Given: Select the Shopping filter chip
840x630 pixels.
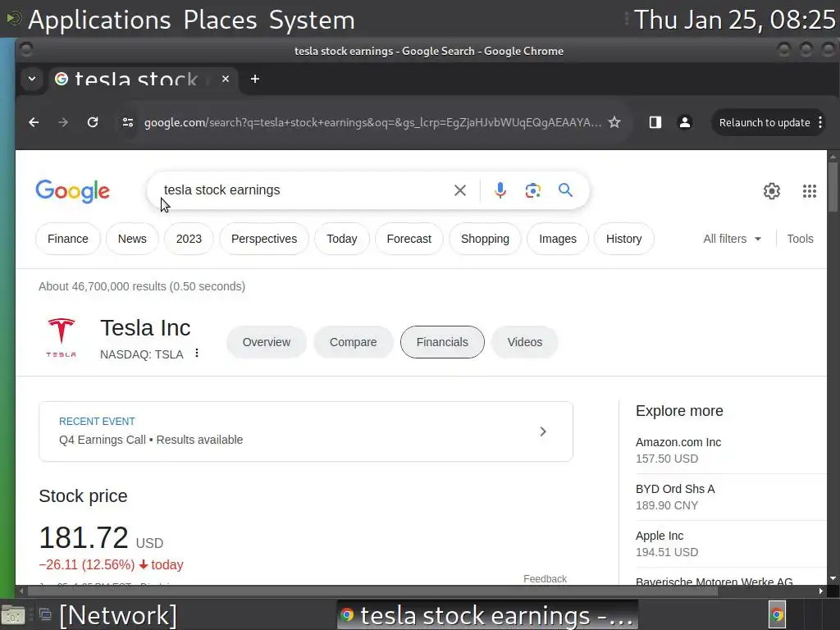Looking at the screenshot, I should (486, 239).
